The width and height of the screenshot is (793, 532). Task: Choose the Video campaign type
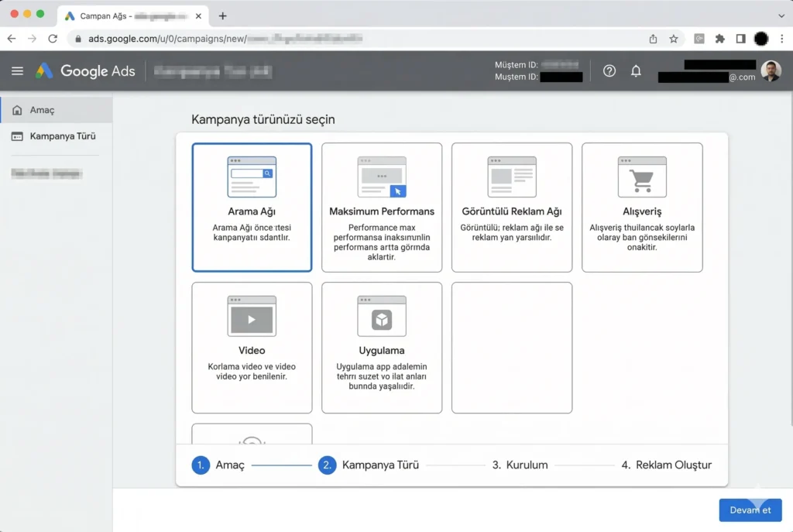point(251,347)
